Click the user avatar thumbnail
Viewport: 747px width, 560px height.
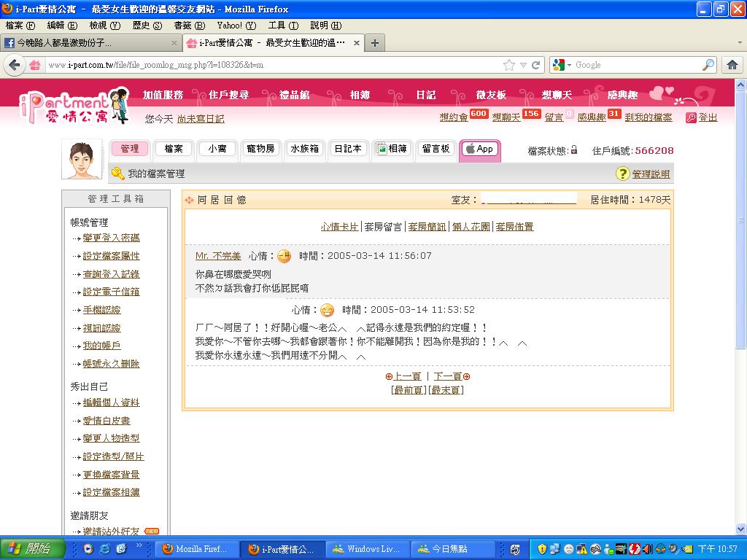81,159
